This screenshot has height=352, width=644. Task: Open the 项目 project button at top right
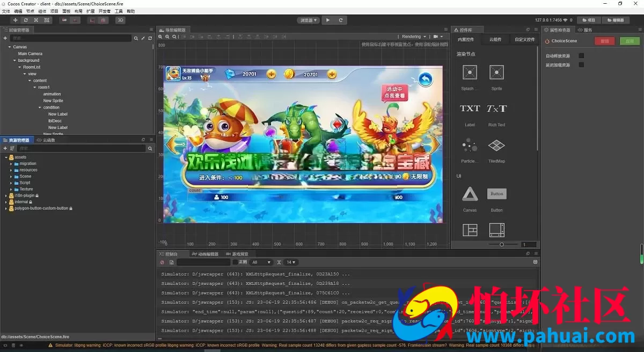[589, 20]
